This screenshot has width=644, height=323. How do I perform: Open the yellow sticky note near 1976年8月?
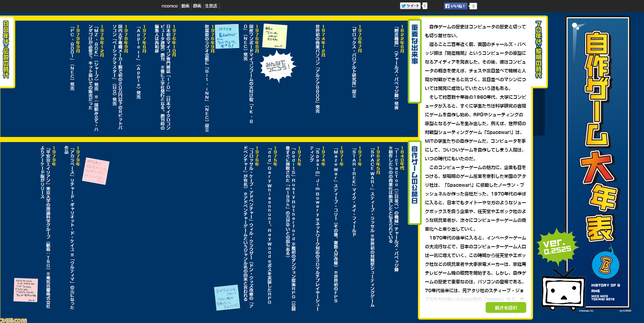click(275, 37)
